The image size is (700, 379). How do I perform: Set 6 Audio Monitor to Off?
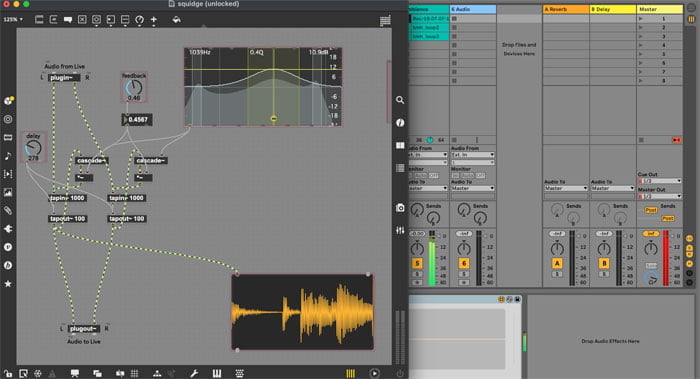click(480, 176)
